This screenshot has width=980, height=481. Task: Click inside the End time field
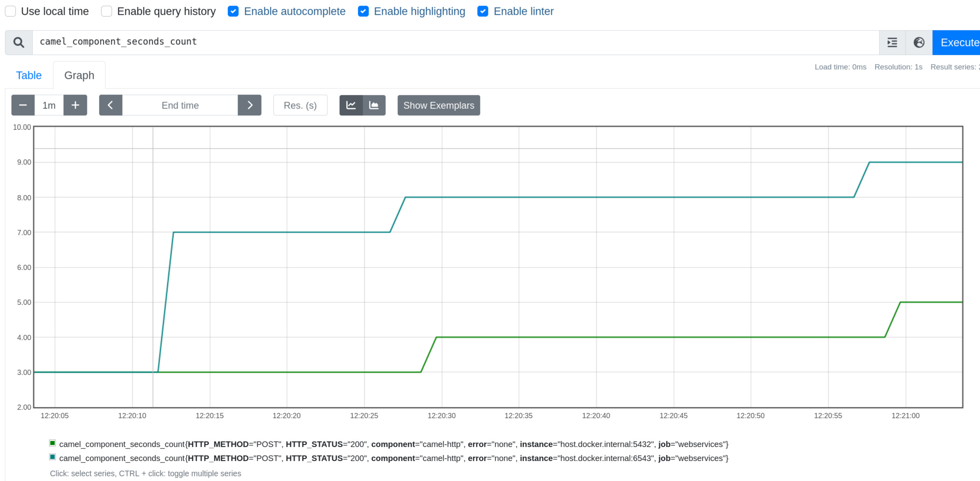pos(180,105)
